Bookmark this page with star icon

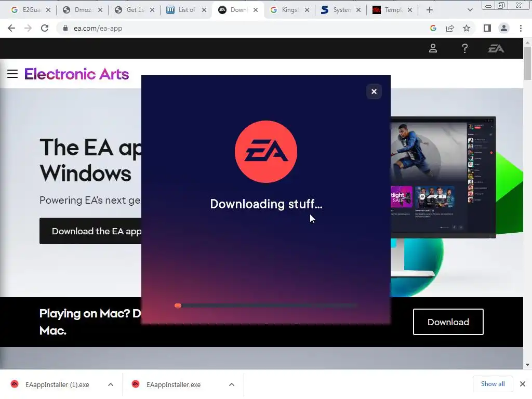(467, 28)
